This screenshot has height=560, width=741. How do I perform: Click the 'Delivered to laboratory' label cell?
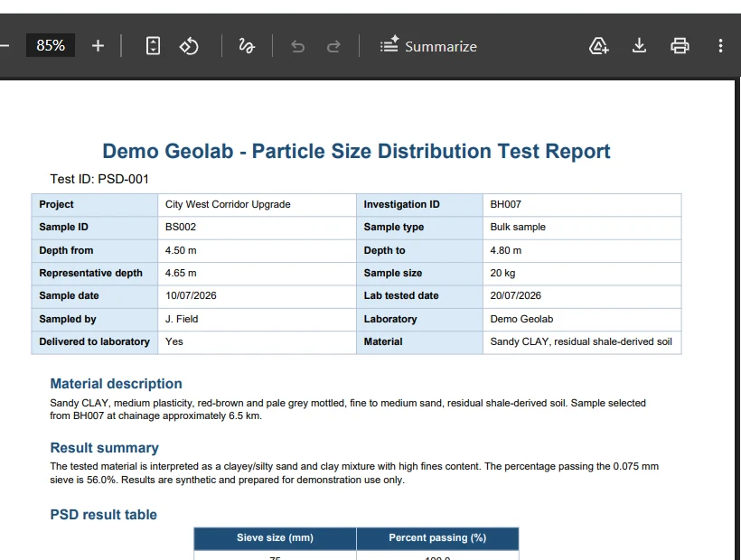(x=95, y=341)
